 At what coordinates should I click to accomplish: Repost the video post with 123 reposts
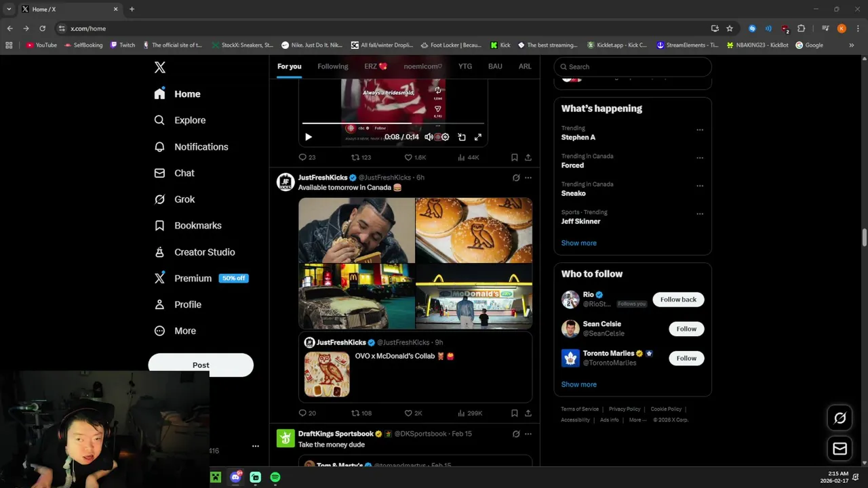click(361, 157)
